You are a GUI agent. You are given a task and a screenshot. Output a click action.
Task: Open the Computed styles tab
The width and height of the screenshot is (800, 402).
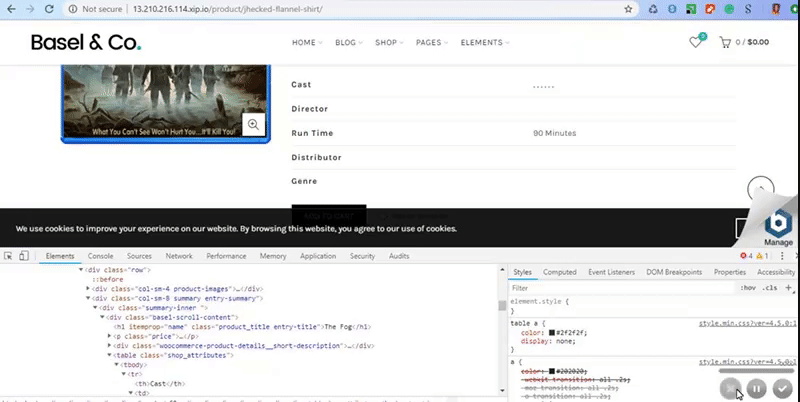(x=560, y=272)
